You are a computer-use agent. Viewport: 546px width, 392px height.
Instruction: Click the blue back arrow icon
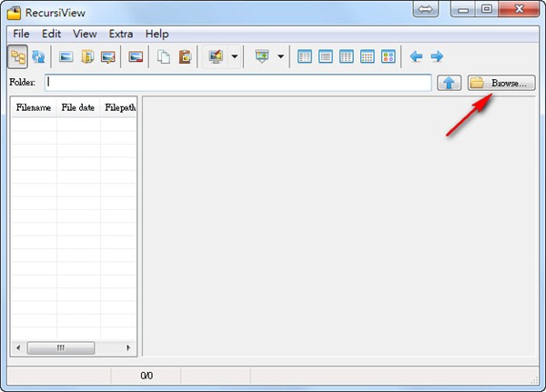(x=416, y=56)
